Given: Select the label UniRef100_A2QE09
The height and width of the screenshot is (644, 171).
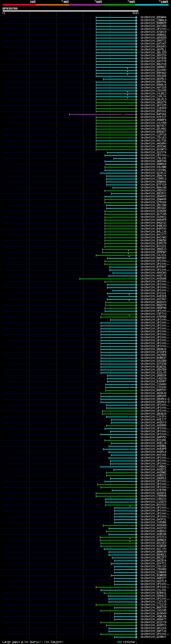Looking at the screenshot, I should 153,546.
